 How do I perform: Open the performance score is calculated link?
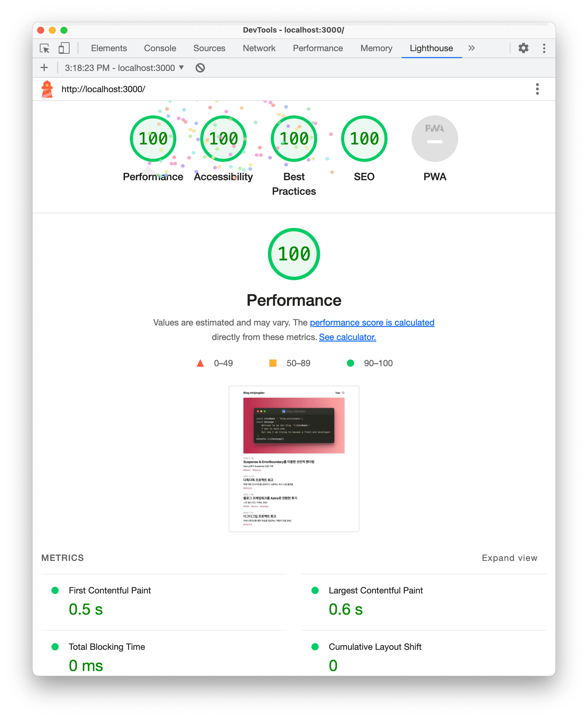pyautogui.click(x=372, y=323)
